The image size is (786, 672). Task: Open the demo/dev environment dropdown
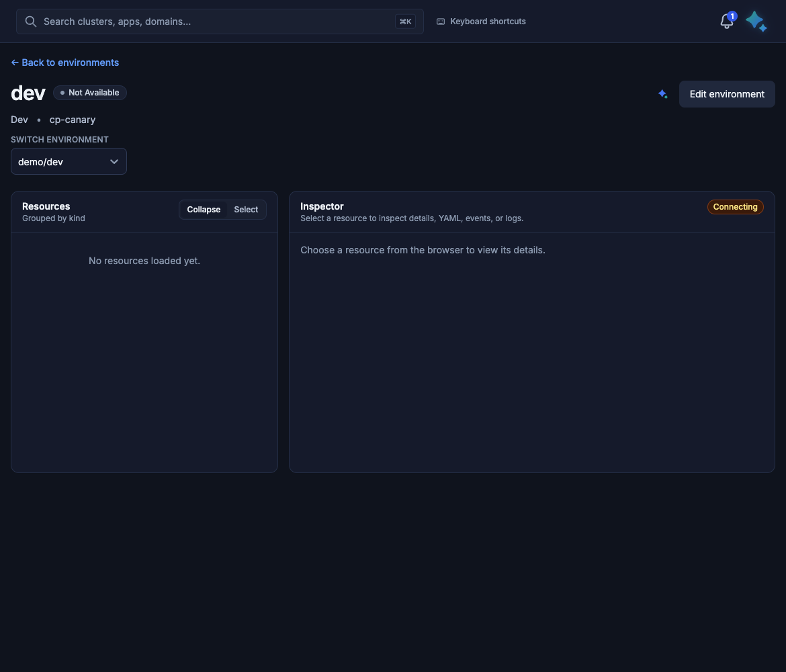tap(69, 161)
